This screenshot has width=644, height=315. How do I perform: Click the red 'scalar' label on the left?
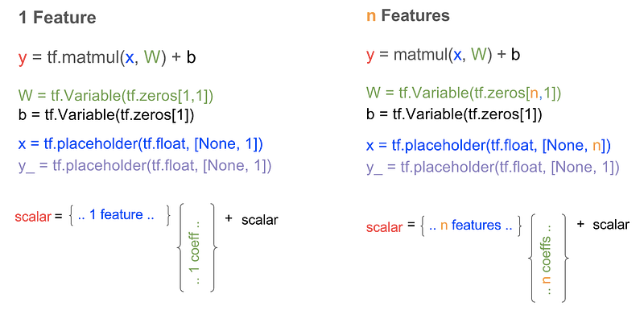click(33, 217)
